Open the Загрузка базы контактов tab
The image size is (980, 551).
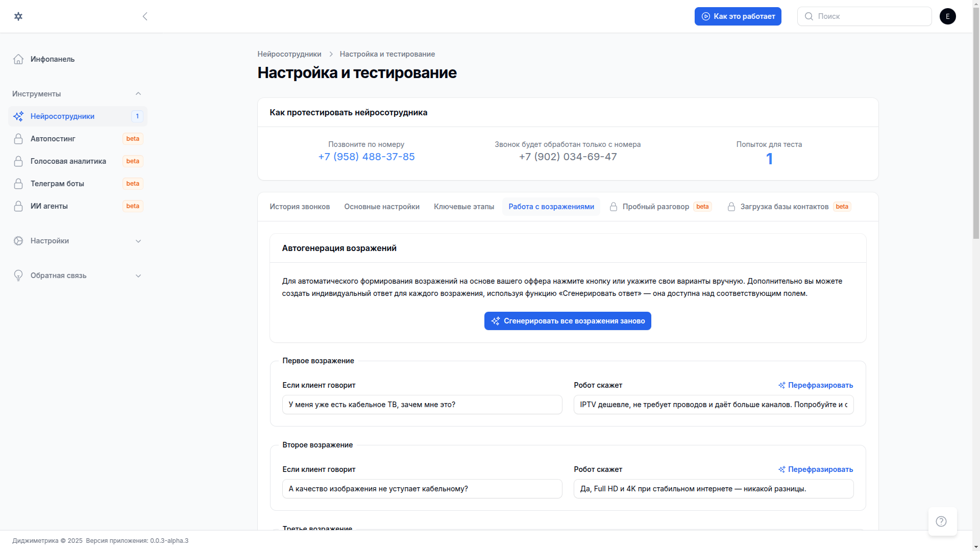pos(789,207)
